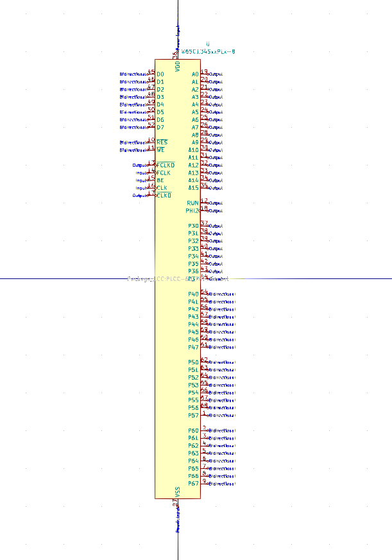Select the A0 address pin
Image resolution: width=392 pixels, height=560 pixels.
coord(195,74)
